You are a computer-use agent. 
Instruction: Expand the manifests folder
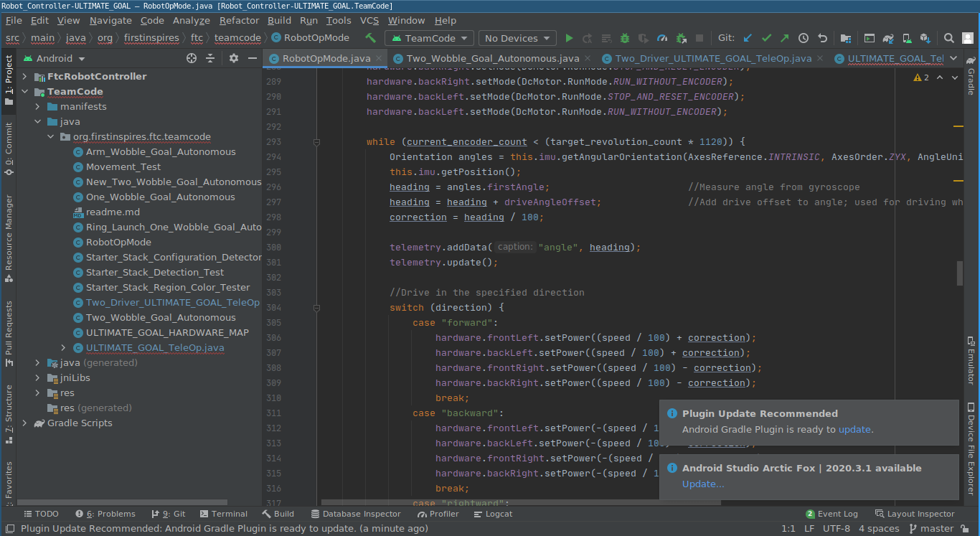coord(37,106)
